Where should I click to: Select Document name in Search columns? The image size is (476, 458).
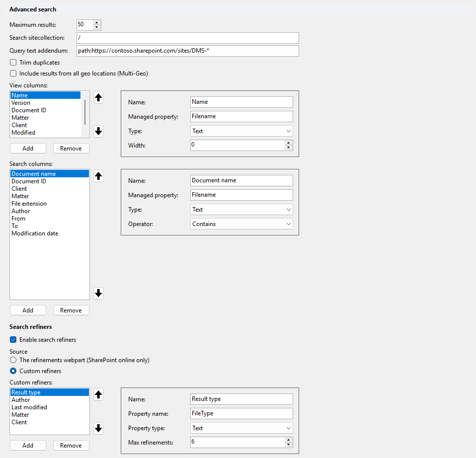[x=50, y=174]
